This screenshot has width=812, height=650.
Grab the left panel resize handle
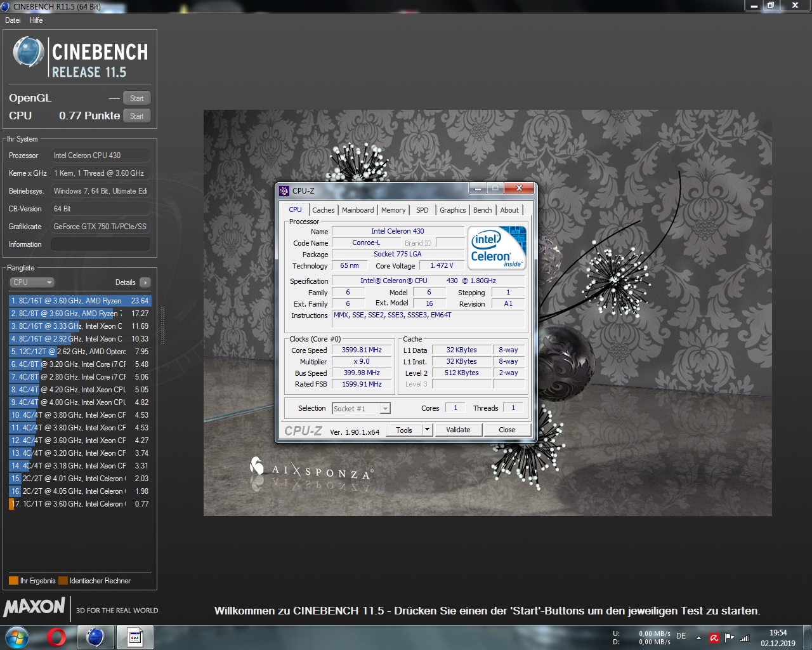click(162, 325)
